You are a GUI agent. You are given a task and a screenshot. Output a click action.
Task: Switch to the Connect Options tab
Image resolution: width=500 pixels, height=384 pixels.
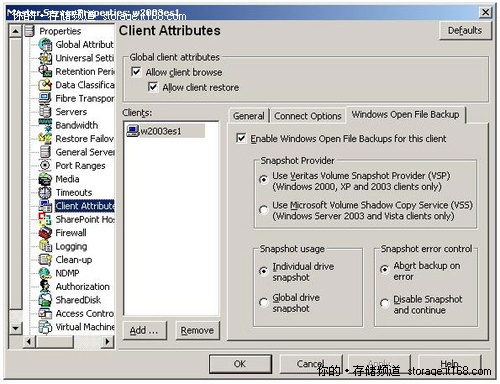(308, 116)
